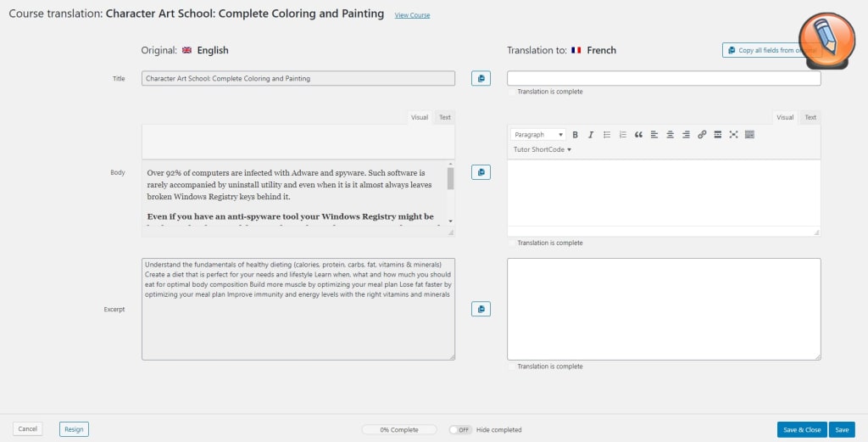Click the Cancel button
Viewport: 868px width, 442px height.
pos(28,429)
